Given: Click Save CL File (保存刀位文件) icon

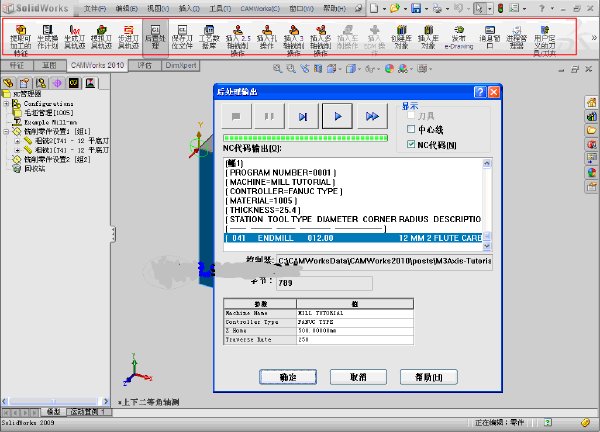Looking at the screenshot, I should click(182, 37).
